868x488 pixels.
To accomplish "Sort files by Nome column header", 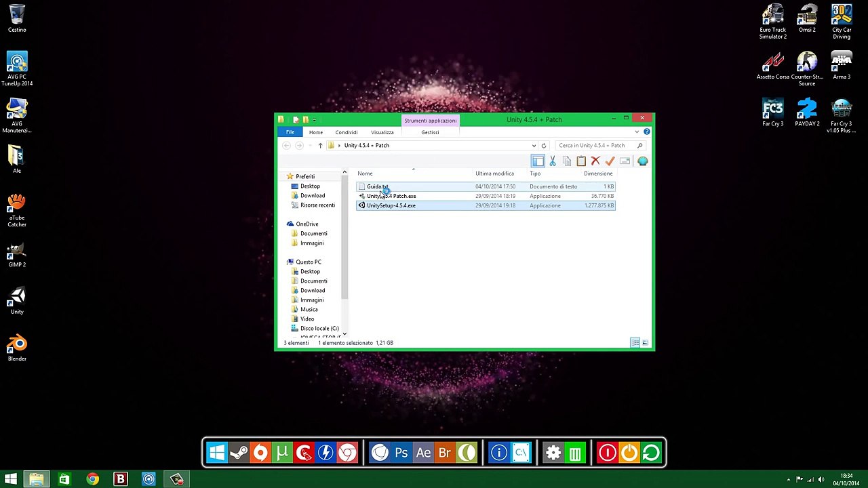I will click(x=365, y=174).
